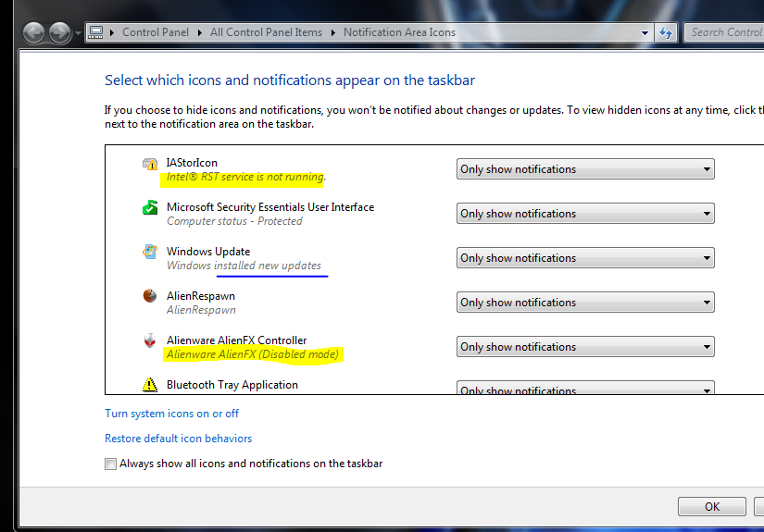
Task: Click 'Windows installed new updates' text
Action: [x=244, y=266]
